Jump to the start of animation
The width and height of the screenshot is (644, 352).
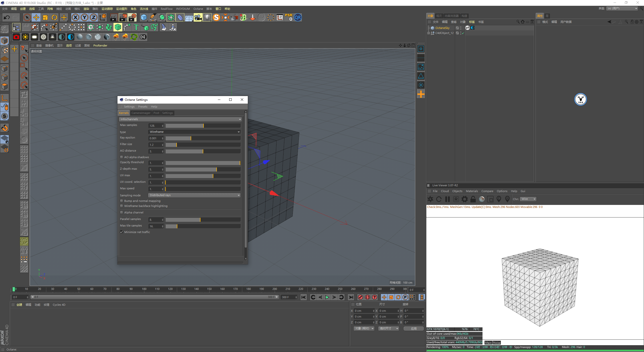pyautogui.click(x=304, y=297)
